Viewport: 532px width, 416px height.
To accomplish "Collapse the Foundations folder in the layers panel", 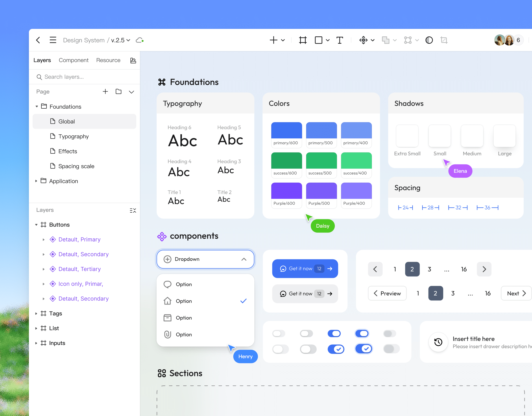I will 36,107.
